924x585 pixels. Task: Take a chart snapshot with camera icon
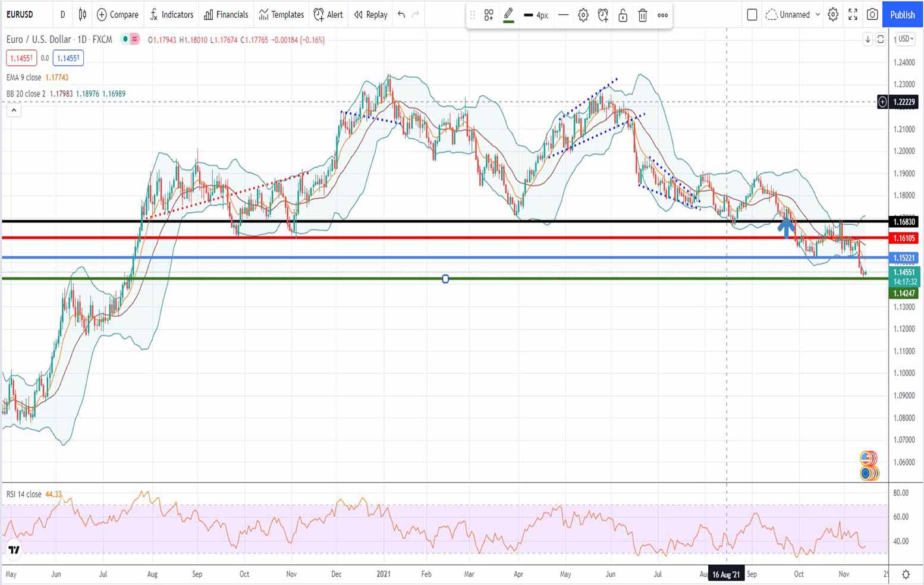(872, 15)
